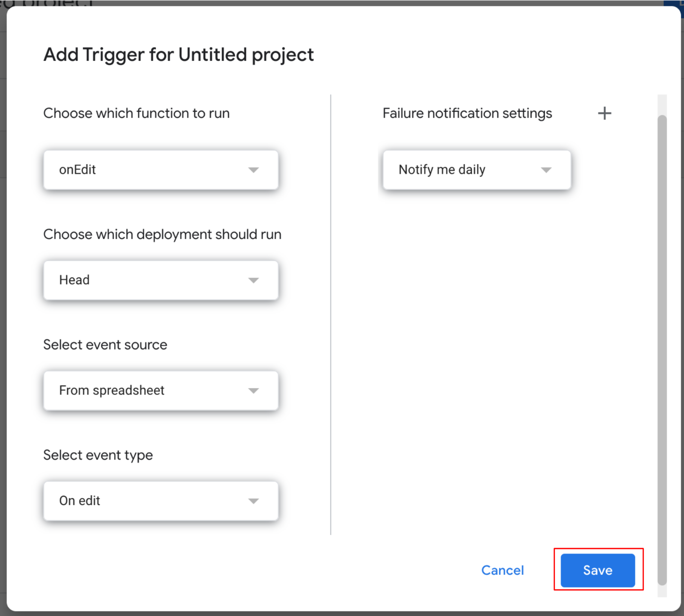Click the Select event source label
The image size is (684, 616).
pyautogui.click(x=105, y=345)
